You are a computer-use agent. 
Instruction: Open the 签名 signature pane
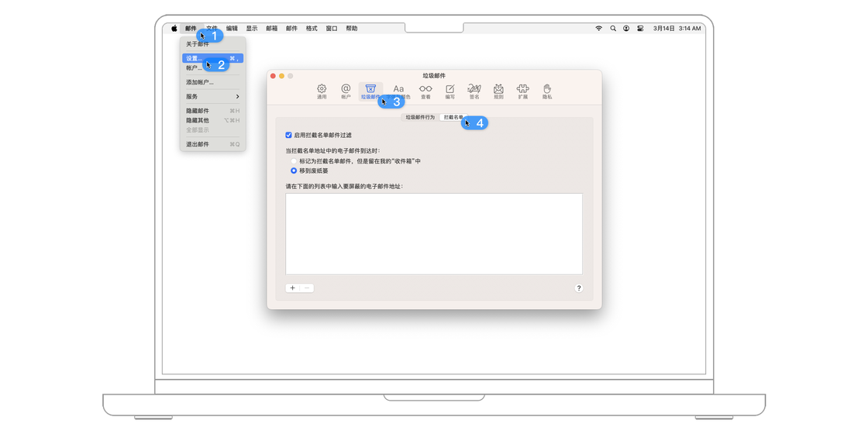point(474,91)
